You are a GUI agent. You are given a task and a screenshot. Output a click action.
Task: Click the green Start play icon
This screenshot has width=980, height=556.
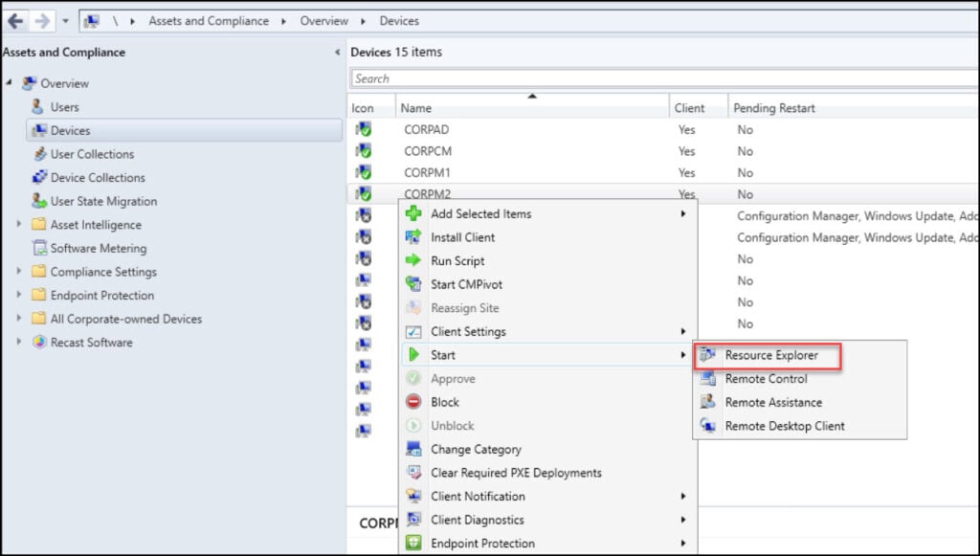point(413,355)
